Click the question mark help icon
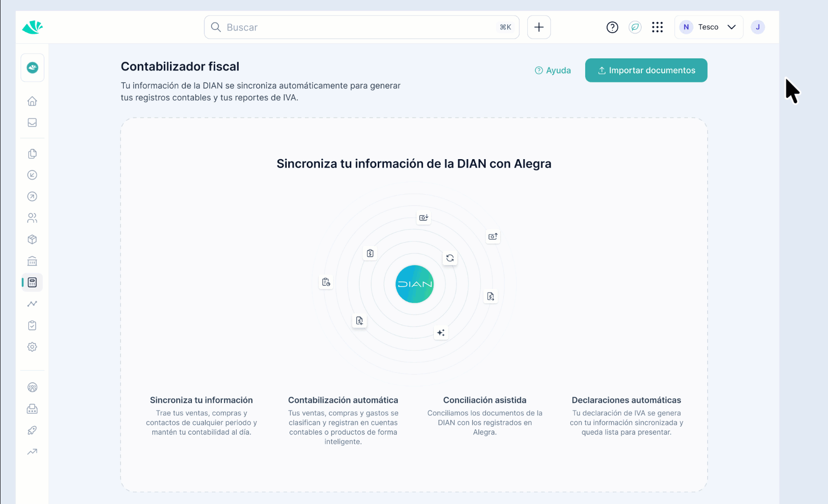The height and width of the screenshot is (504, 828). (612, 27)
